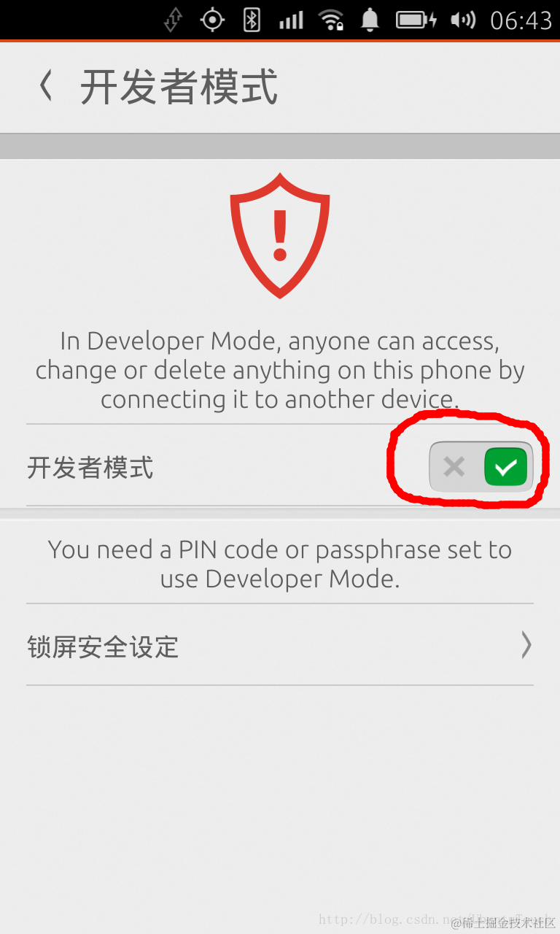The height and width of the screenshot is (934, 560).
Task: Tap the Developer Mode warning text
Action: pos(280,370)
